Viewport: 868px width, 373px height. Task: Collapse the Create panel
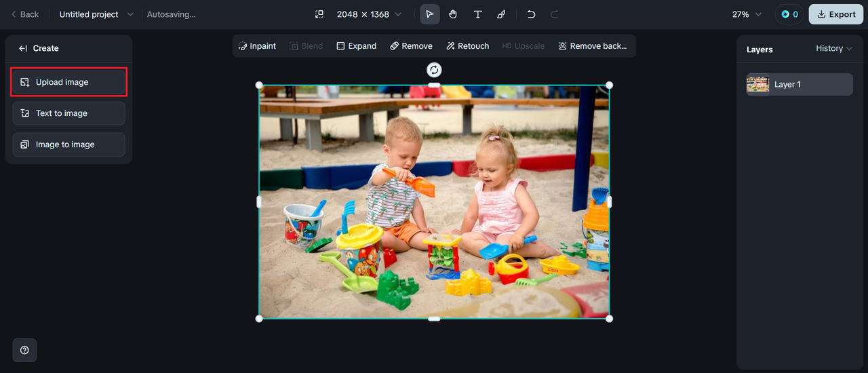(23, 48)
